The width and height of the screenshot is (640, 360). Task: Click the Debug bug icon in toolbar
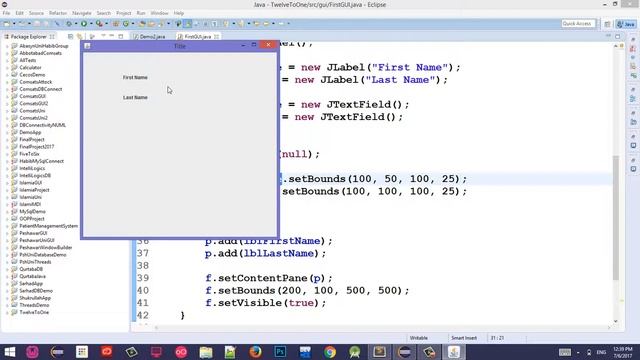point(69,24)
